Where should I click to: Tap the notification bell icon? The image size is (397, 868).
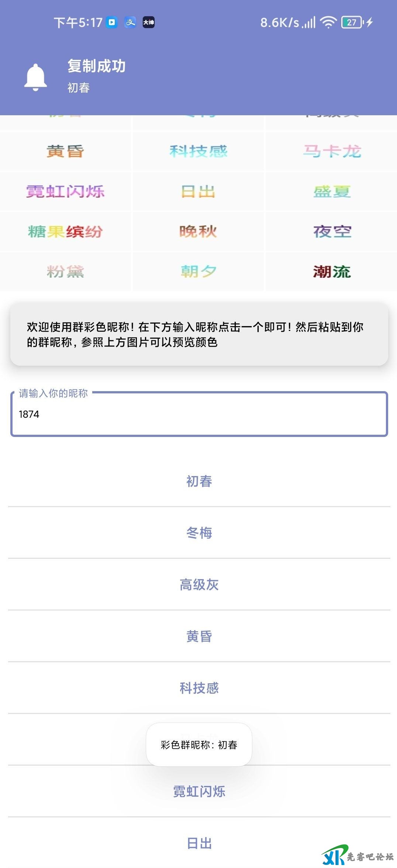click(35, 77)
